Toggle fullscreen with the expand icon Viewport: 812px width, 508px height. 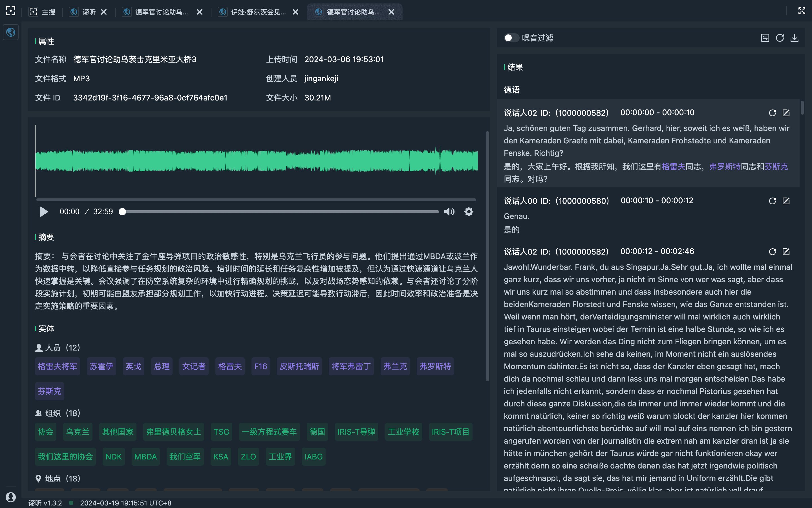[802, 11]
